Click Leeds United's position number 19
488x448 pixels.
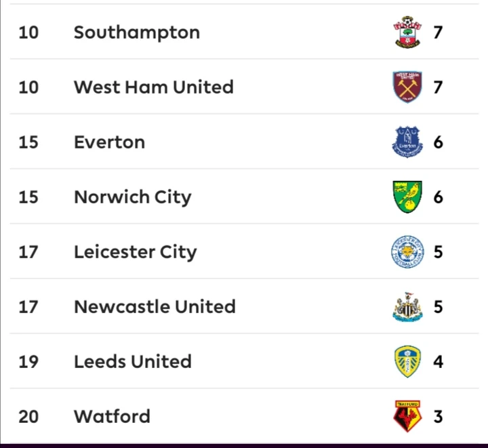28,361
